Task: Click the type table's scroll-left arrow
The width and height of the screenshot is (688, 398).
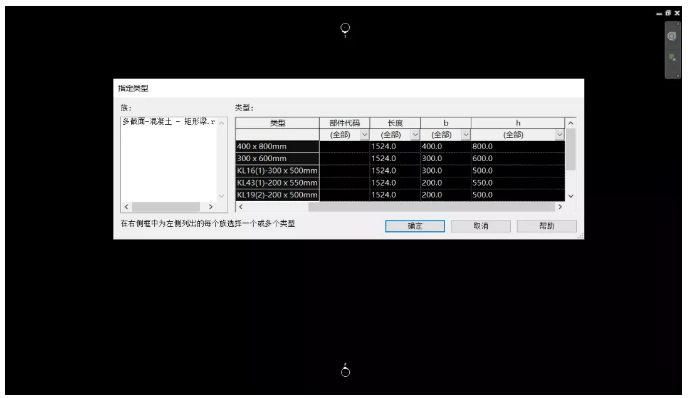Action: (x=240, y=207)
